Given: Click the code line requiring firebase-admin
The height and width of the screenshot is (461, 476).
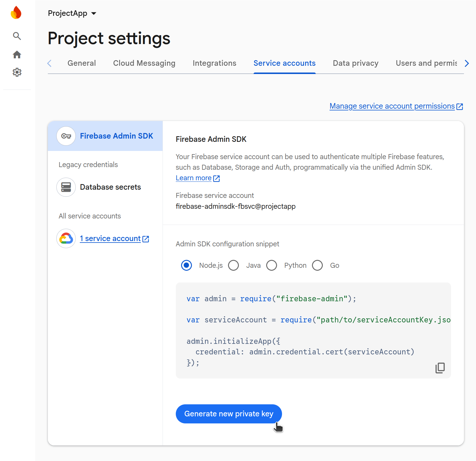Looking at the screenshot, I should tap(271, 299).
